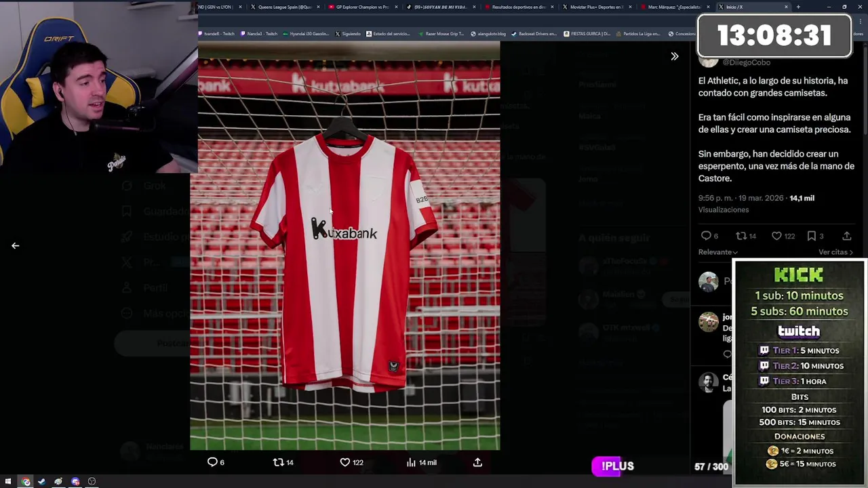Open Hyundai i30 Gasolin bookmark
Viewport: 868px width, 488px height.
[x=304, y=34]
